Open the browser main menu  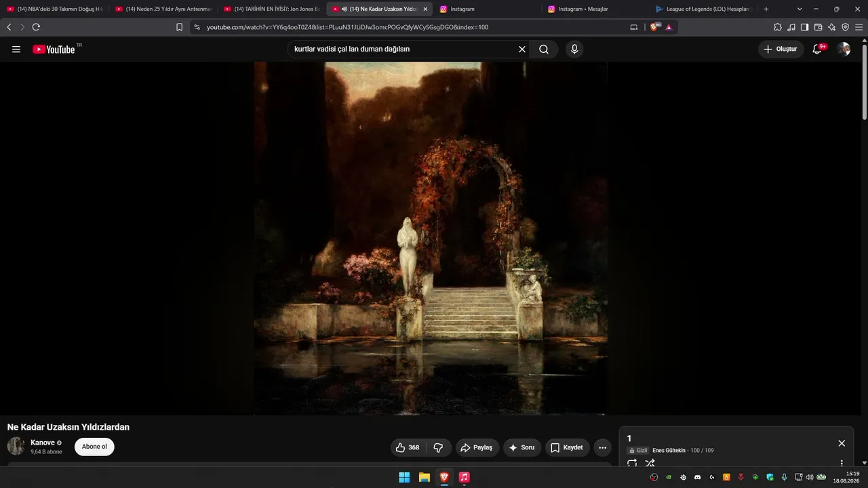(x=859, y=27)
